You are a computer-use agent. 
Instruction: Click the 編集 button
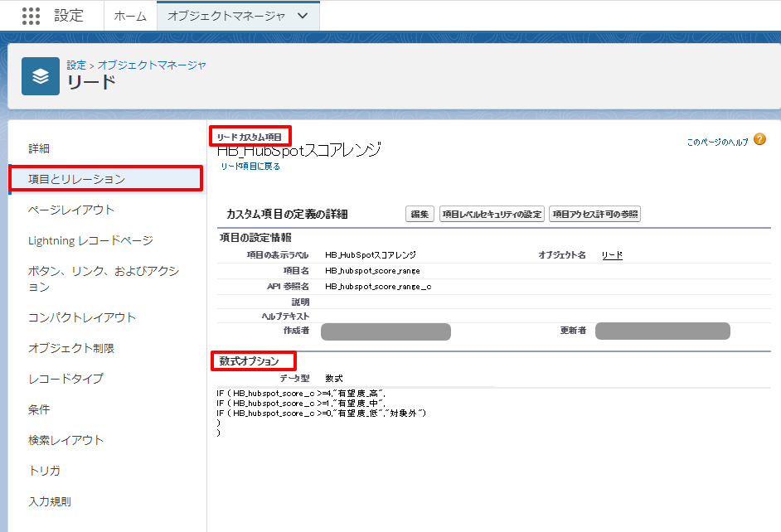[x=420, y=215]
